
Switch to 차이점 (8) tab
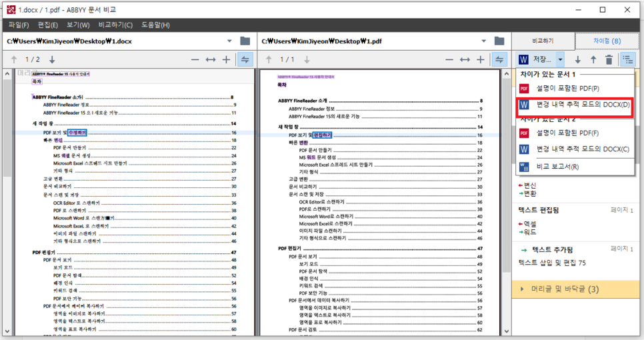click(607, 41)
